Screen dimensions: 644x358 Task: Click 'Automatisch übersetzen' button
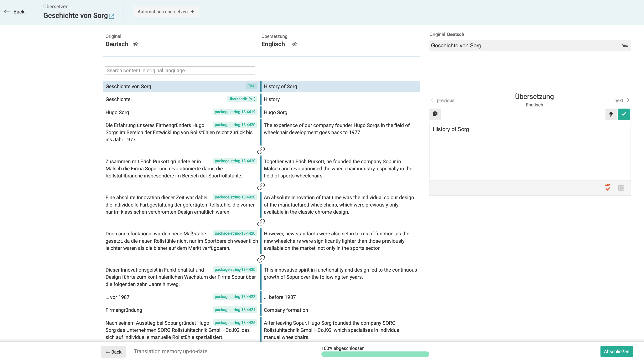pyautogui.click(x=165, y=12)
